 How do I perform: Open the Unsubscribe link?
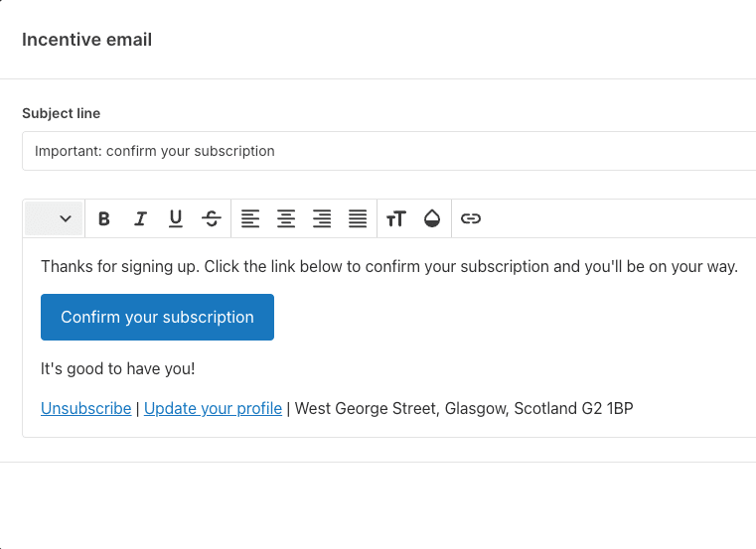click(x=85, y=408)
